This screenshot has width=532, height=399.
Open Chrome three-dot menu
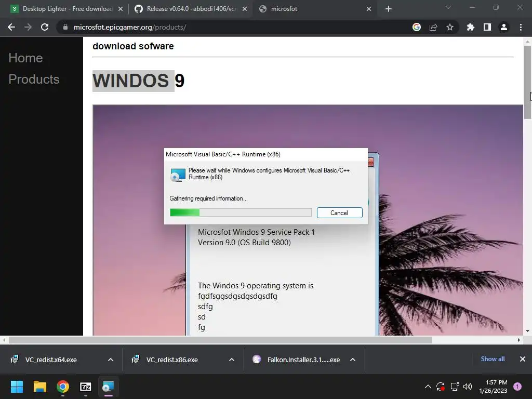521,27
